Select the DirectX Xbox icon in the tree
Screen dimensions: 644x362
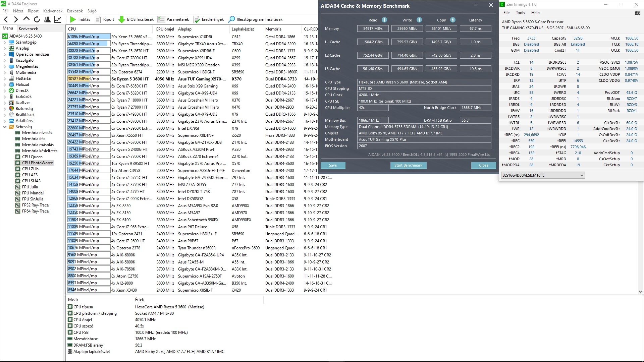[x=11, y=90]
